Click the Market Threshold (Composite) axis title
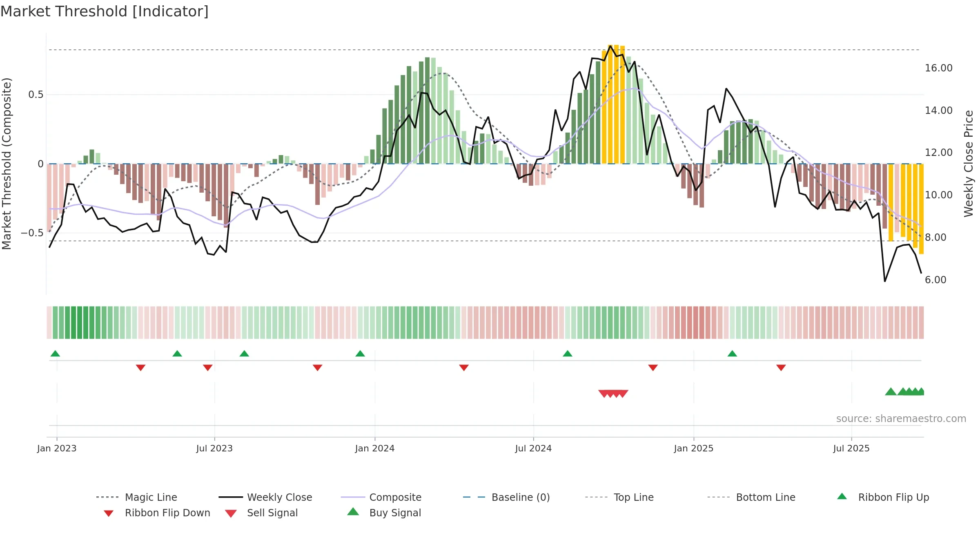 point(7,163)
